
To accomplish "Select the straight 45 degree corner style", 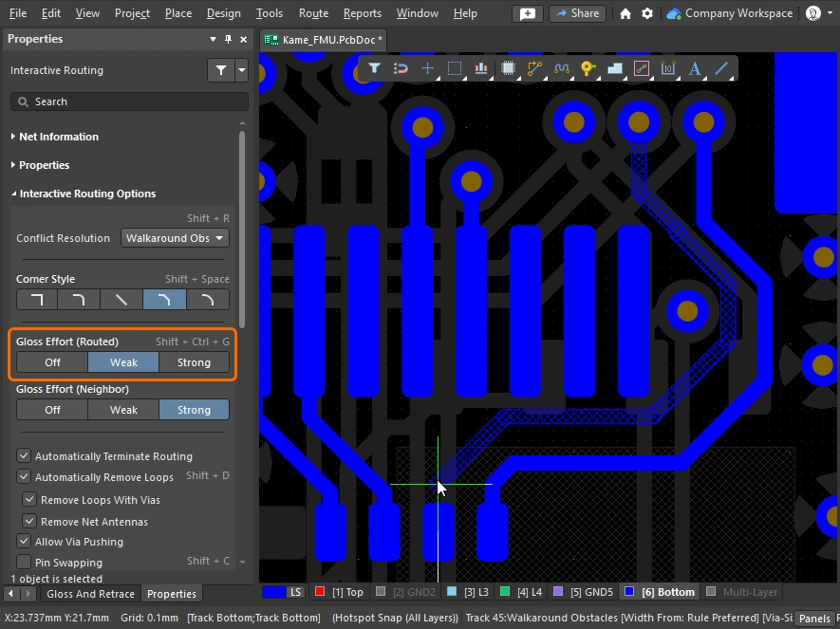I will tap(122, 300).
